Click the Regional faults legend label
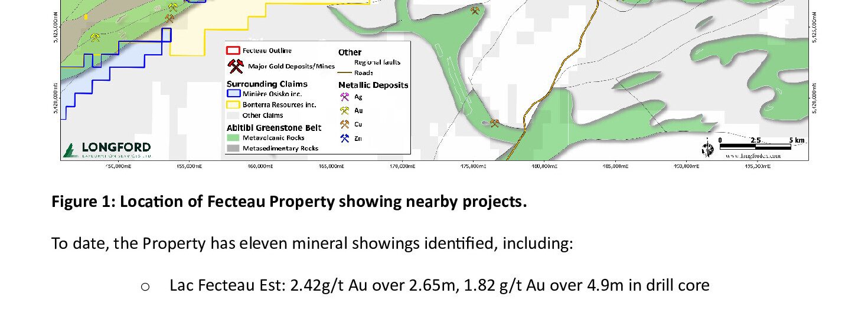This screenshot has width=868, height=316. pyautogui.click(x=373, y=62)
